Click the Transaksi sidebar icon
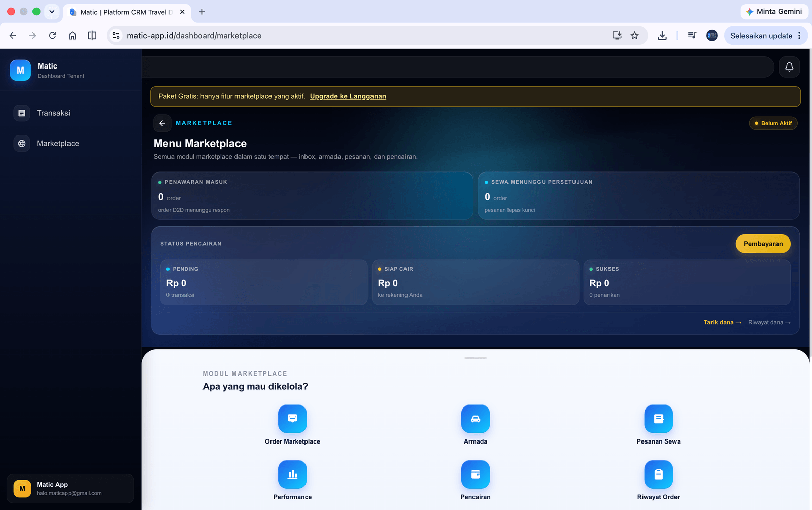812x510 pixels. tap(22, 113)
